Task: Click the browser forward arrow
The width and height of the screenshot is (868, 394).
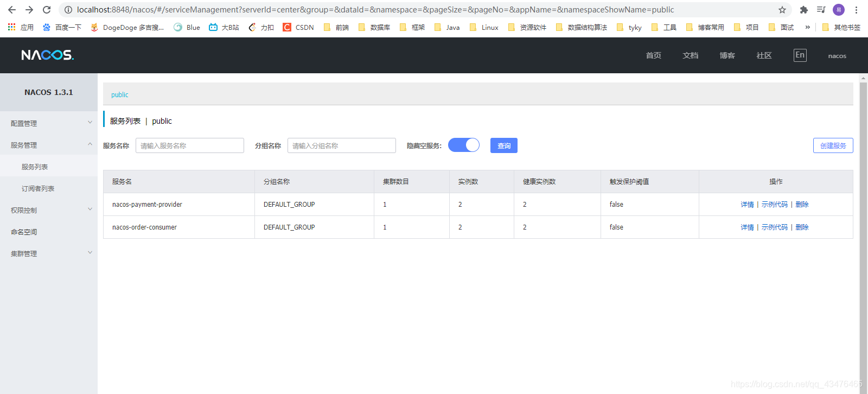Action: click(29, 10)
